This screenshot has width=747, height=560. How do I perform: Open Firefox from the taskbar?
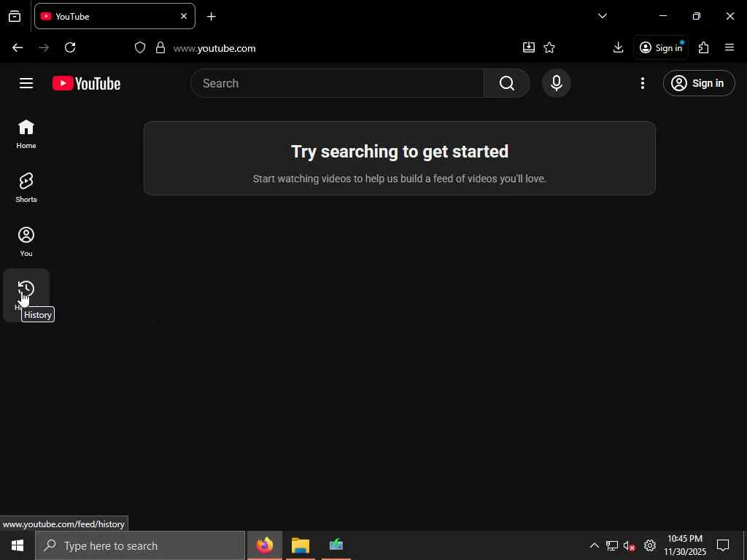[x=264, y=545]
